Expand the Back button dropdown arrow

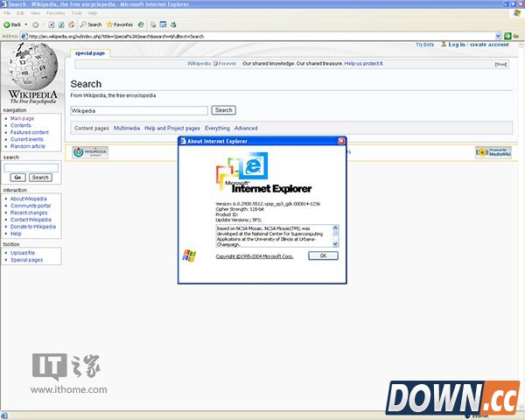[25, 24]
